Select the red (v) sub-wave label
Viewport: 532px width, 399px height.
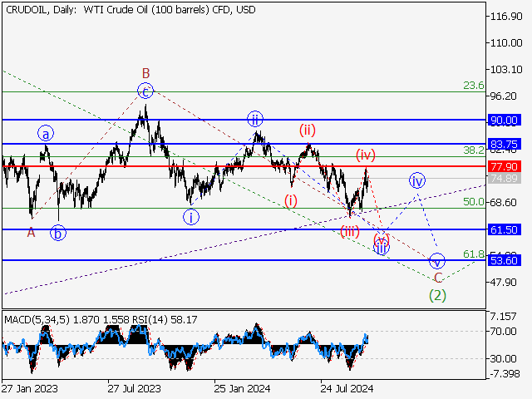(x=382, y=239)
